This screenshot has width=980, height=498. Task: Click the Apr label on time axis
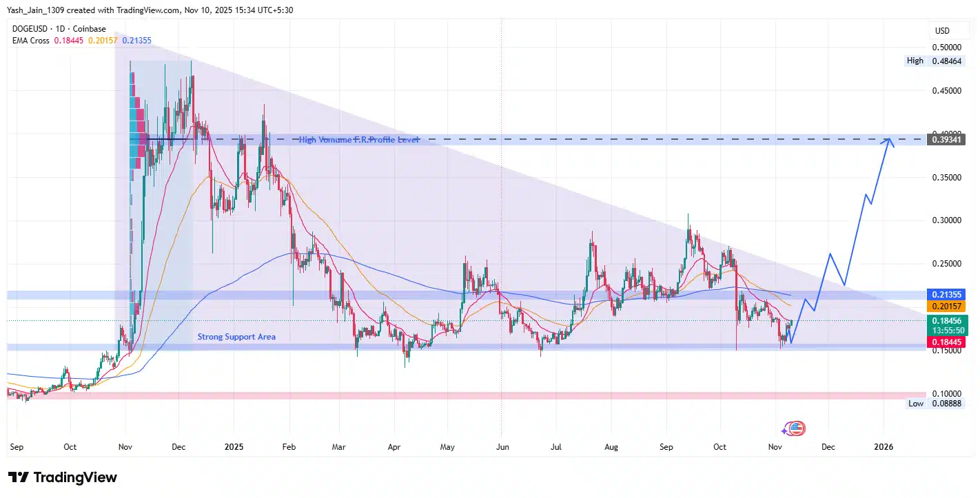coord(395,447)
